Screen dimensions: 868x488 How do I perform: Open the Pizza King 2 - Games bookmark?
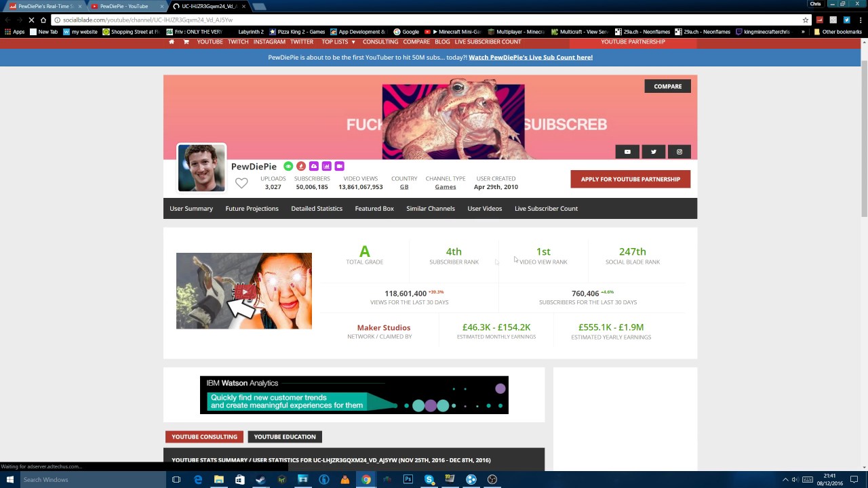(298, 32)
